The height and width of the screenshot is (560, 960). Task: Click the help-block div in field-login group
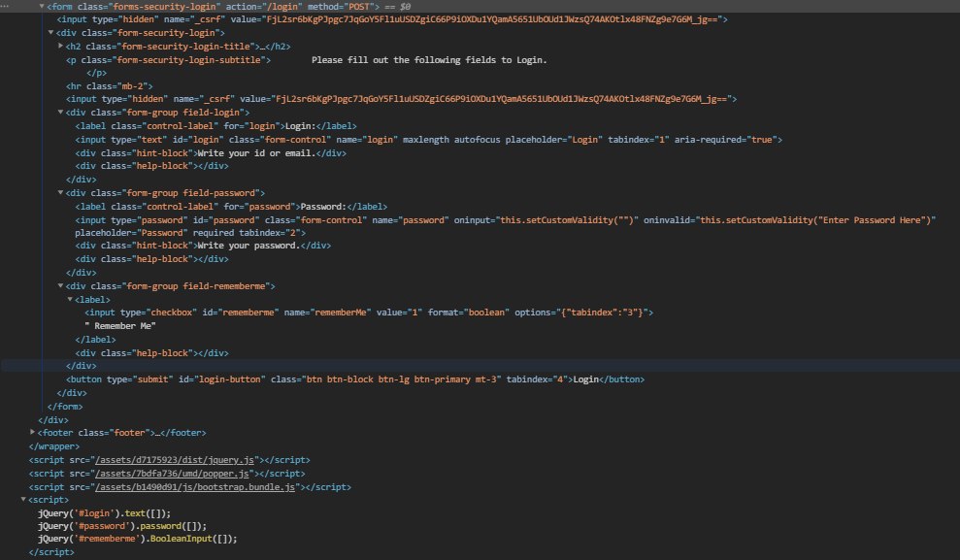(x=151, y=166)
